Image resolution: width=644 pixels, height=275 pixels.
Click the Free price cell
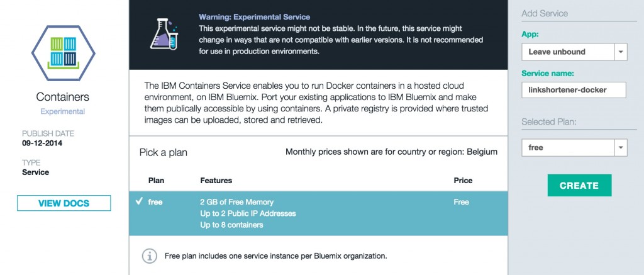pos(461,202)
